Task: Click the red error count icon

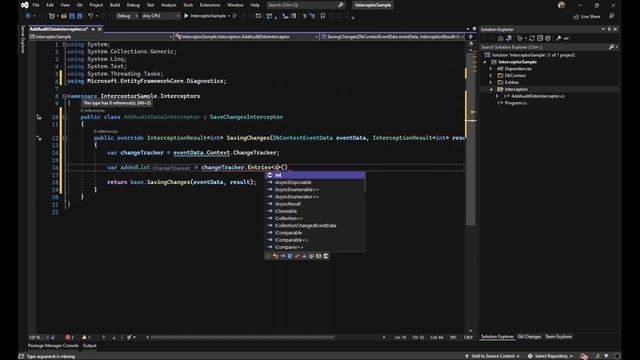Action: coord(68,337)
